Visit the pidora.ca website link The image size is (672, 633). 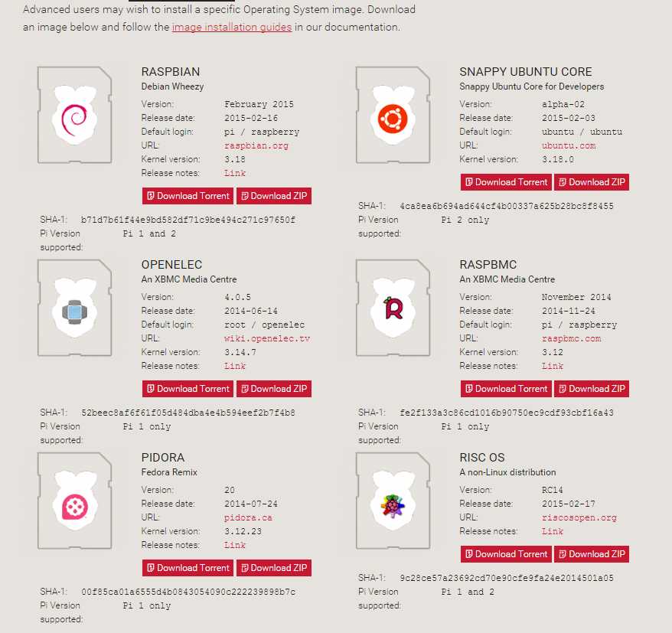[x=248, y=517]
